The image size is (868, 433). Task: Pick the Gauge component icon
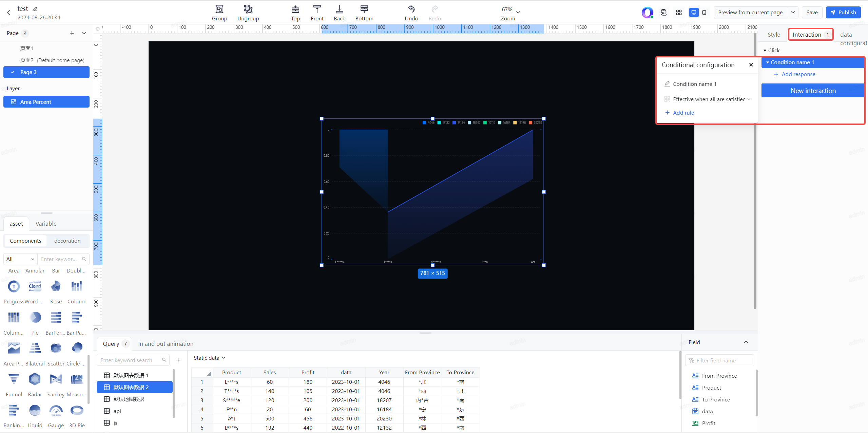pos(56,410)
